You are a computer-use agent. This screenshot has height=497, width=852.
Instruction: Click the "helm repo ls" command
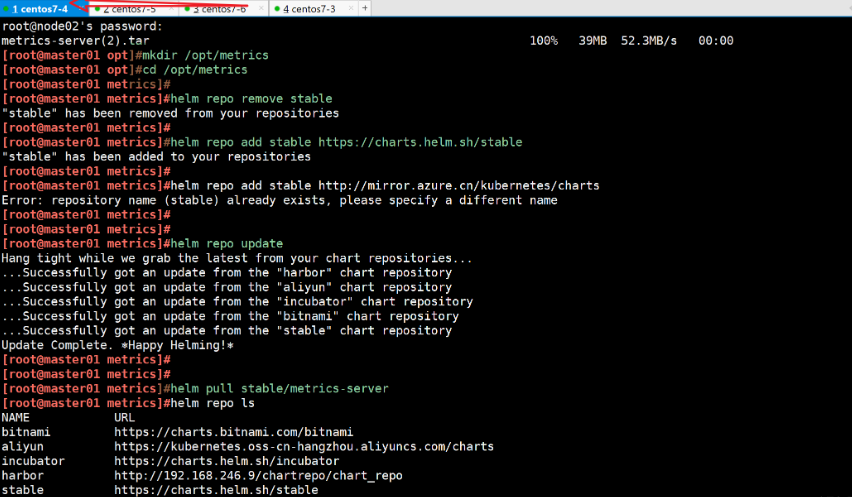click(x=212, y=403)
